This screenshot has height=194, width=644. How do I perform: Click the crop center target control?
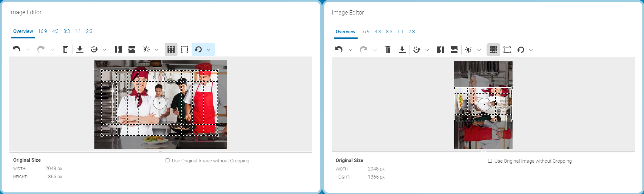click(160, 103)
